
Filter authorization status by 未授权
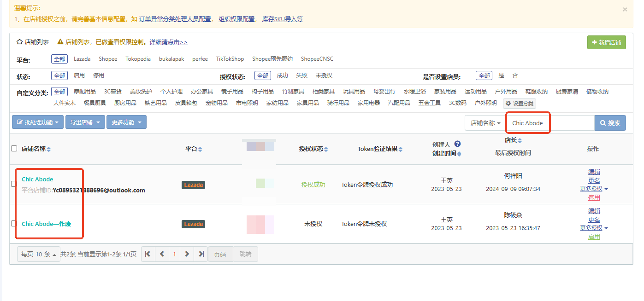pos(324,75)
